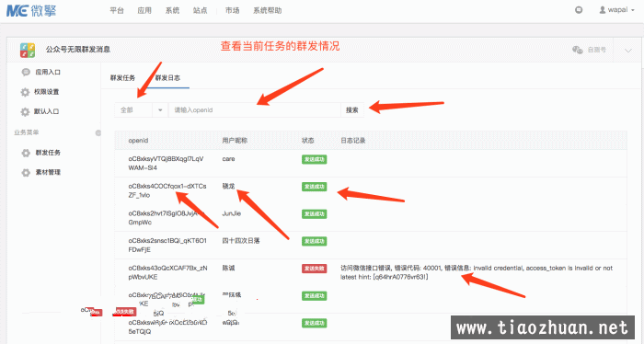Click the gear icon beside 权限设置
This screenshot has width=644, height=344.
(x=25, y=92)
